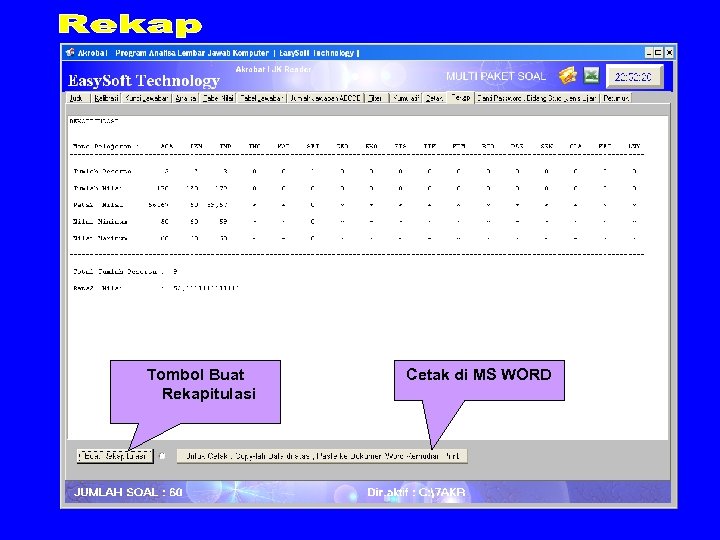This screenshot has width=720, height=540.
Task: Switch to the Tabel Jawaban tab
Action: coord(262,98)
